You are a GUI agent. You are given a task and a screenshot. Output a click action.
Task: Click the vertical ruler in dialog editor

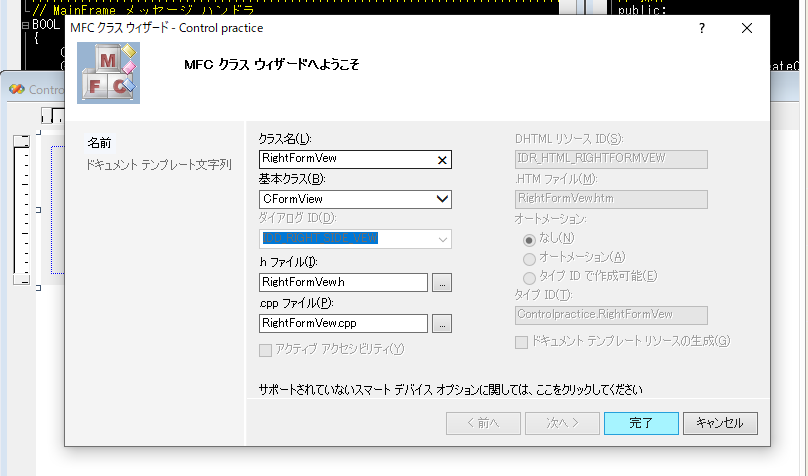click(x=22, y=210)
